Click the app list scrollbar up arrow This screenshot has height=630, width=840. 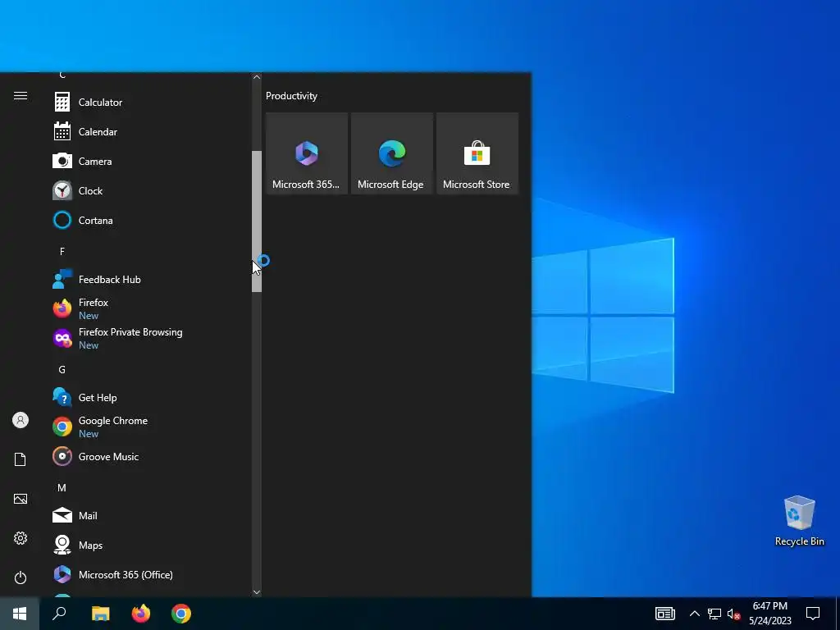257,77
